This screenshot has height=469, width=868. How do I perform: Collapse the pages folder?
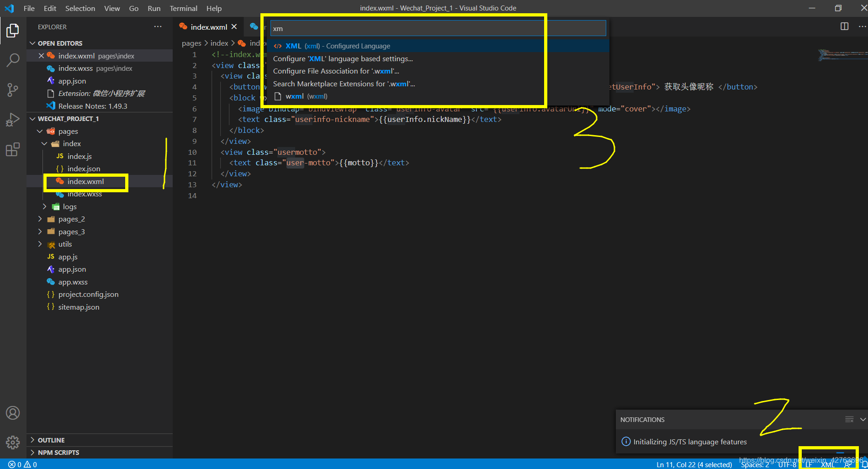[x=40, y=131]
